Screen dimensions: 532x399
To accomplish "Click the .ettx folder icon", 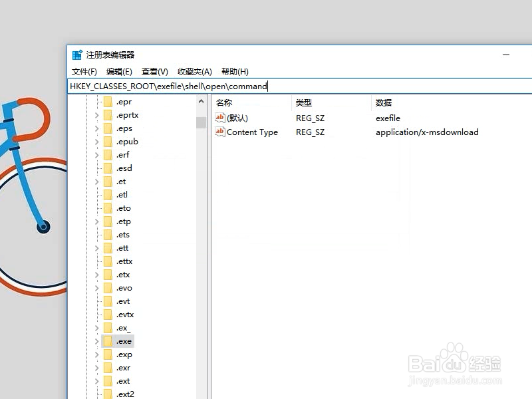I will click(108, 261).
